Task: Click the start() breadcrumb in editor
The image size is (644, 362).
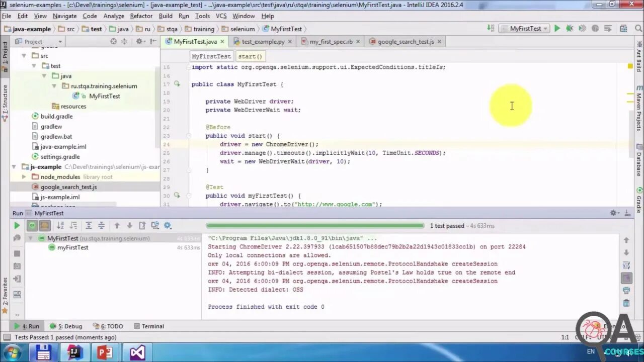Action: click(250, 56)
